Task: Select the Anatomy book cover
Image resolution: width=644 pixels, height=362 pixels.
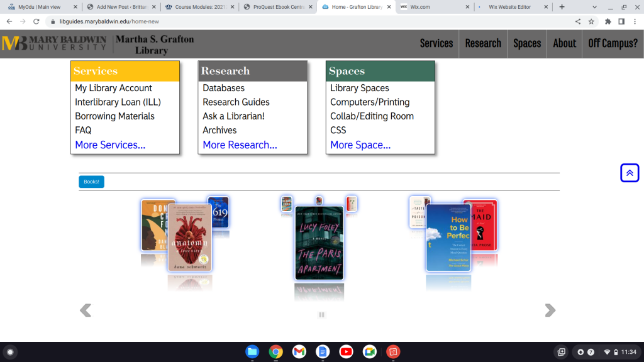Action: point(190,238)
